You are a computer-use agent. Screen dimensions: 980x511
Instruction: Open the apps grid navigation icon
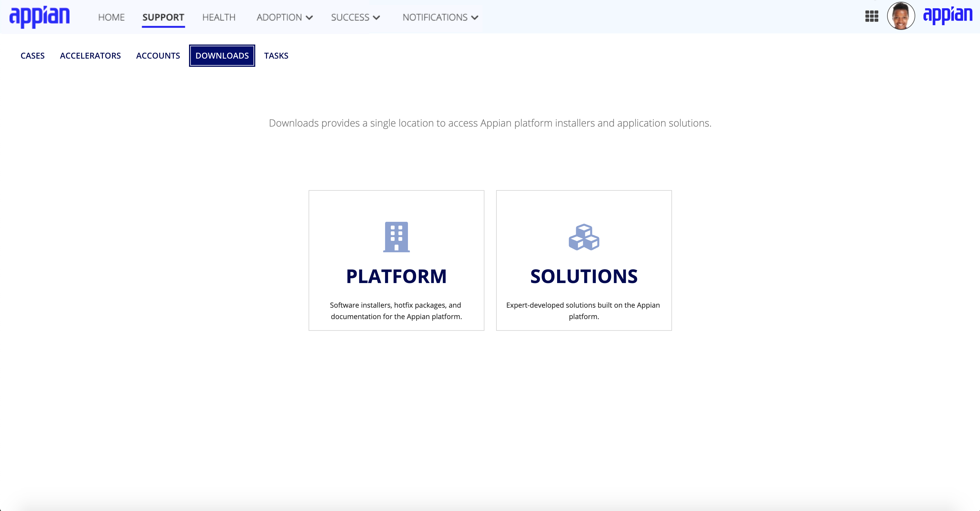(x=872, y=16)
